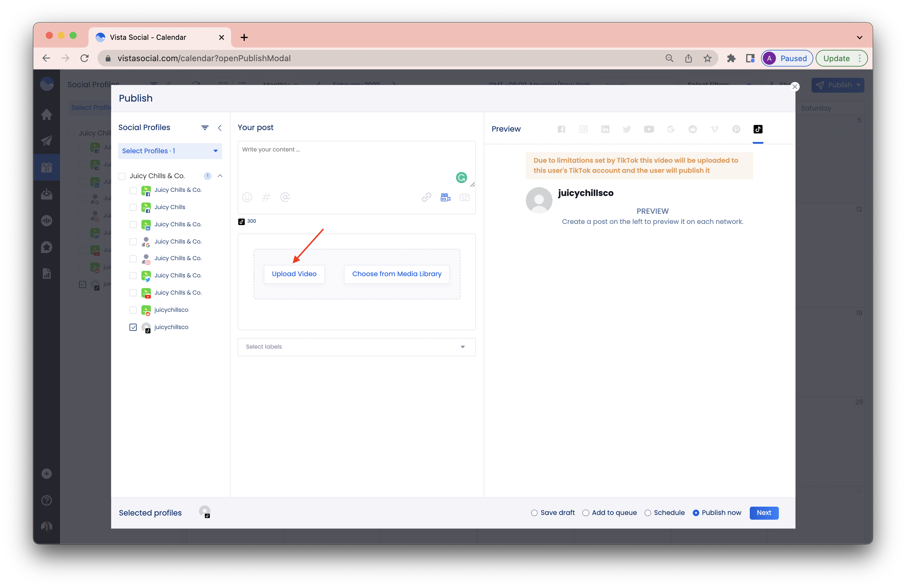Check the Twitter Juicy Chills & Co. checkbox
906x588 pixels.
pyautogui.click(x=133, y=276)
